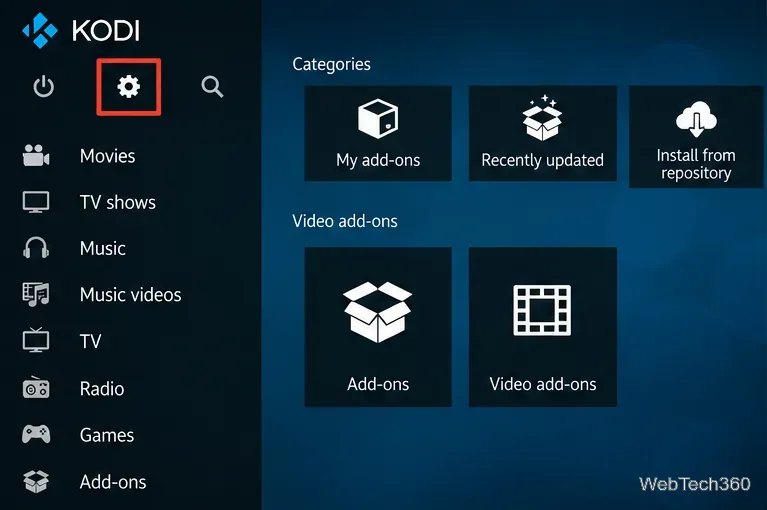Select the Movies menu item
Screen dimensions: 767x510
click(x=108, y=156)
